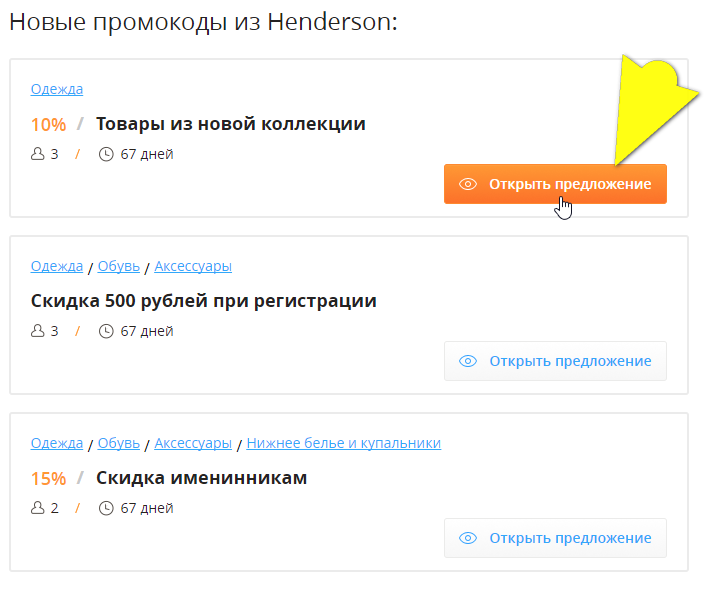Click title Товары из новой коллекции
Screen dimensions: 710x590
[230, 124]
